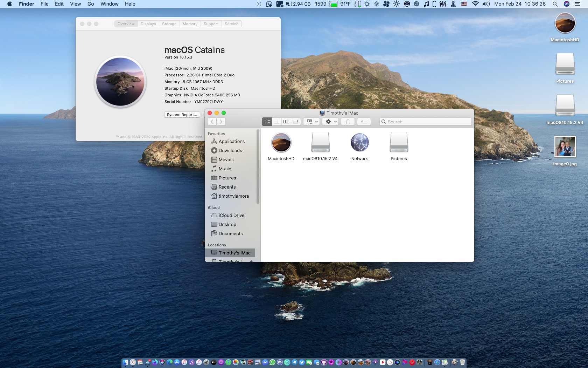Open the Wi-Fi status menu

click(475, 4)
